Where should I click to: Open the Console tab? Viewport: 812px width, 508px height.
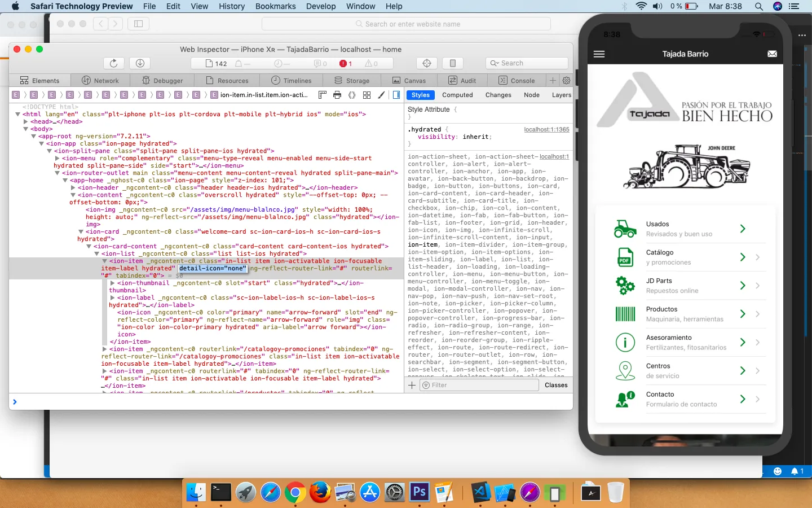click(517, 81)
